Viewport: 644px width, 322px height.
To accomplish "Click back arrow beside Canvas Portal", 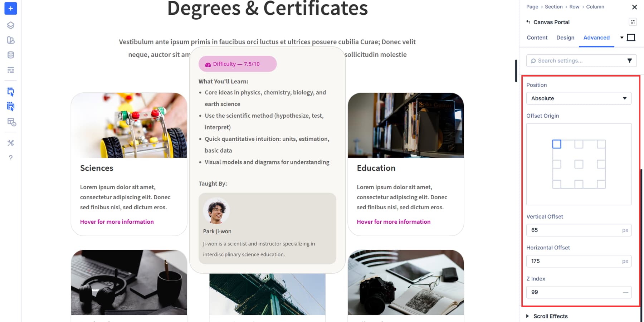I will tap(528, 22).
